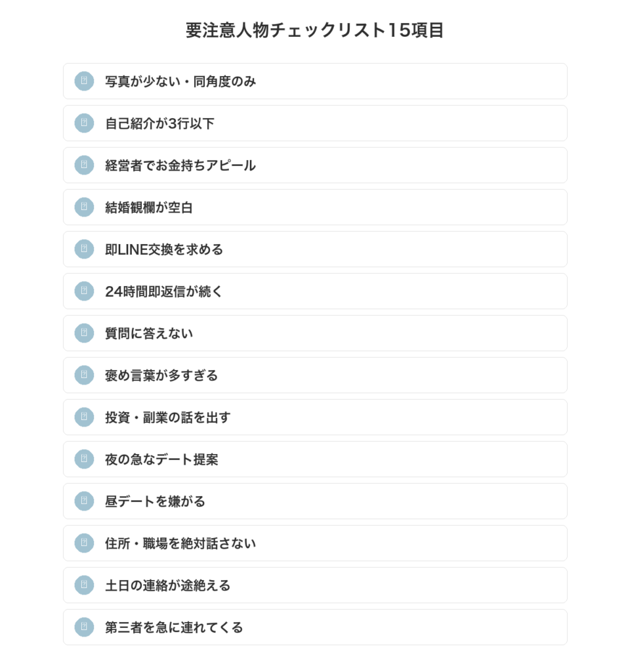Click the blue icon next to 自己紹介が3行以下
This screenshot has height=672, width=630.
click(84, 123)
